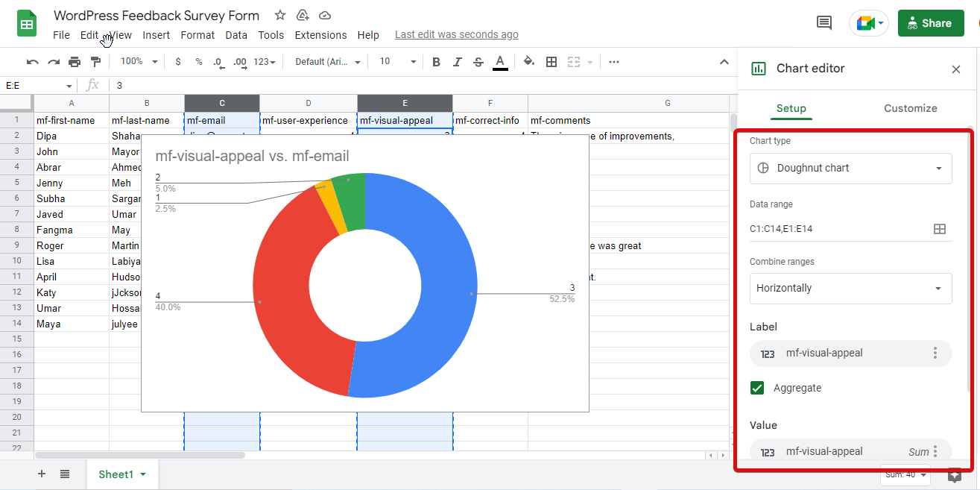Apply italic formatting
Image resolution: width=980 pixels, height=490 pixels.
coord(457,62)
